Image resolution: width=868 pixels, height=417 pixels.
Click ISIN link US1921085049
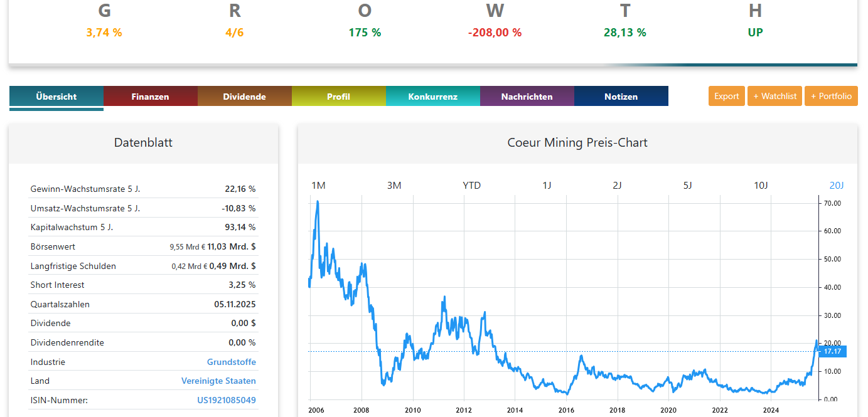pyautogui.click(x=227, y=400)
